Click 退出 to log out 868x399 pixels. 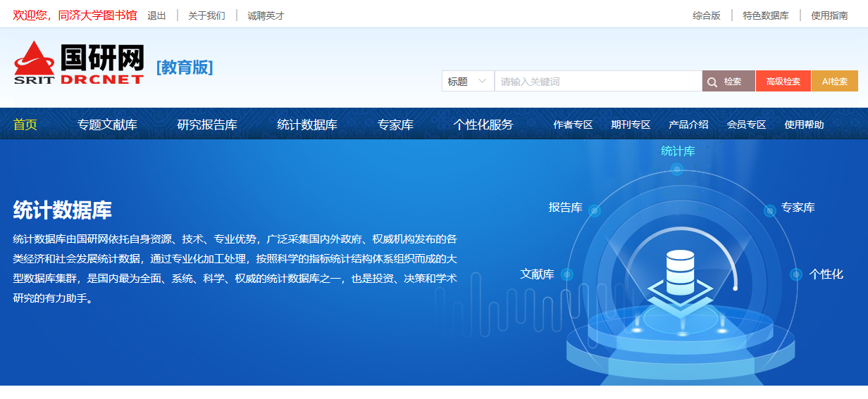pyautogui.click(x=156, y=15)
